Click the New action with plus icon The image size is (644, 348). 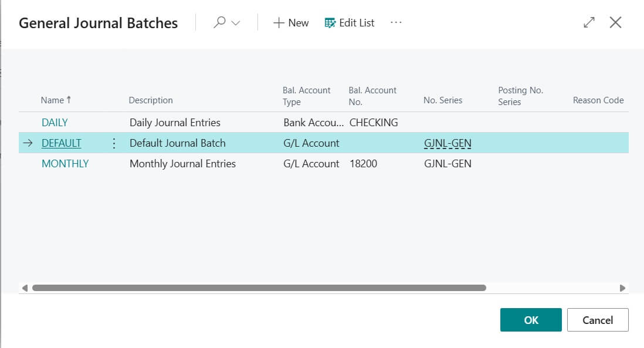click(290, 23)
